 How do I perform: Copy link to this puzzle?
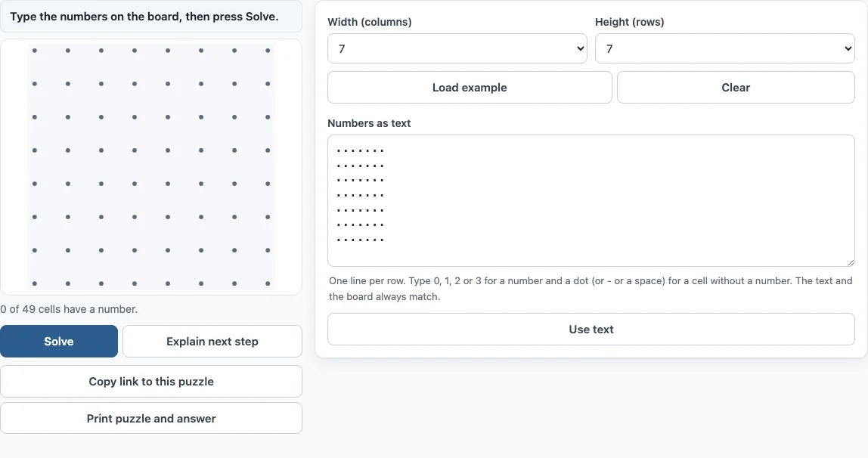click(151, 381)
